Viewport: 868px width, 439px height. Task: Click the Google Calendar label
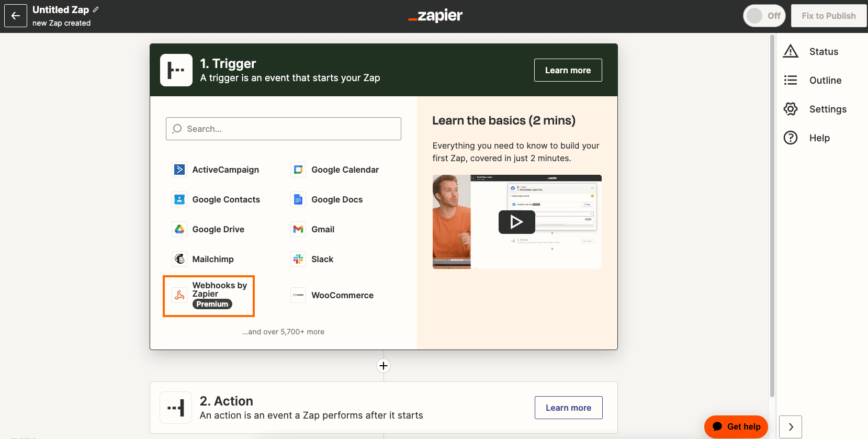(345, 170)
